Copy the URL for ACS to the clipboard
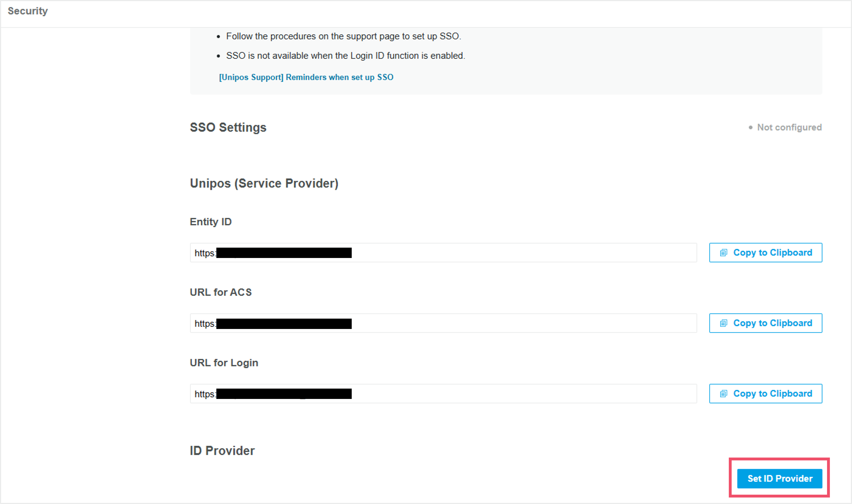Screen dimensions: 852x504 766,323
